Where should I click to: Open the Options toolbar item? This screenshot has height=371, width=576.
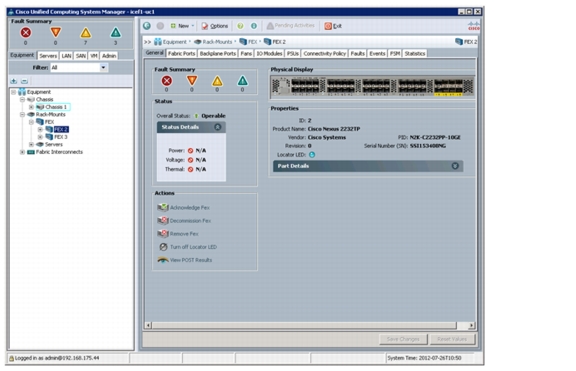click(x=215, y=26)
